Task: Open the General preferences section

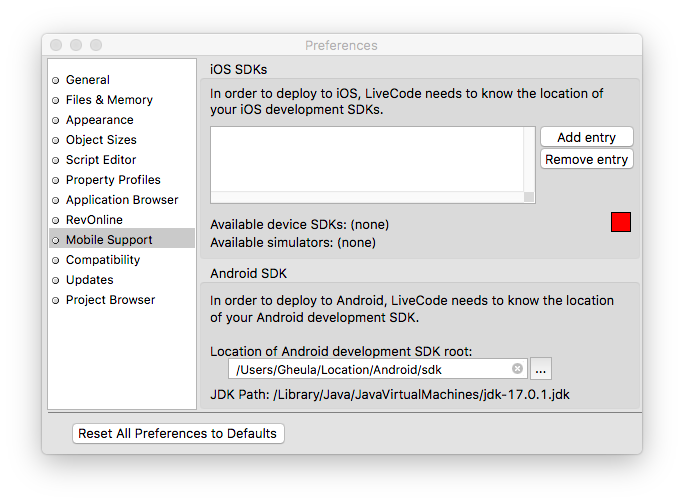Action: click(88, 80)
